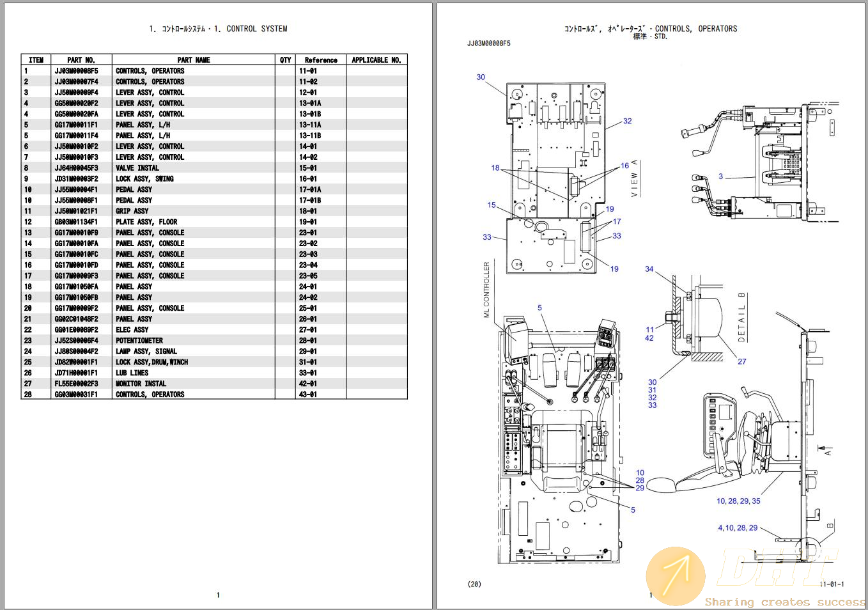Click reference 14-02
868x610 pixels.
308,157
